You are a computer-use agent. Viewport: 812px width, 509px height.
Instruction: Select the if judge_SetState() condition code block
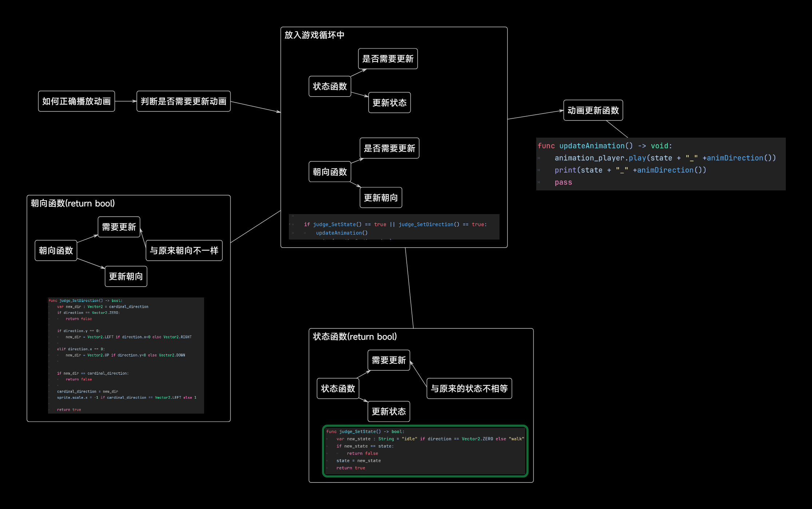click(x=394, y=227)
